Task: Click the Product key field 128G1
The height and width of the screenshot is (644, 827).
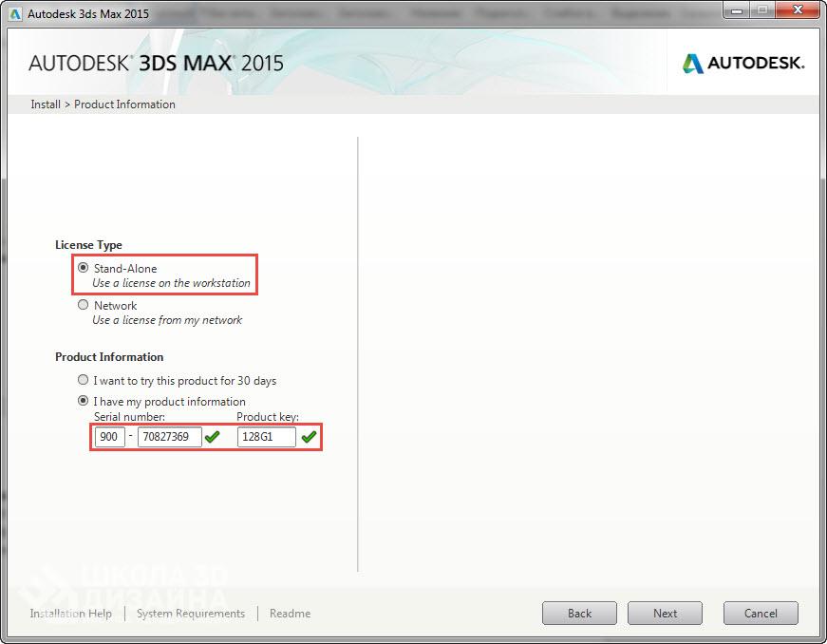Action: (x=267, y=437)
